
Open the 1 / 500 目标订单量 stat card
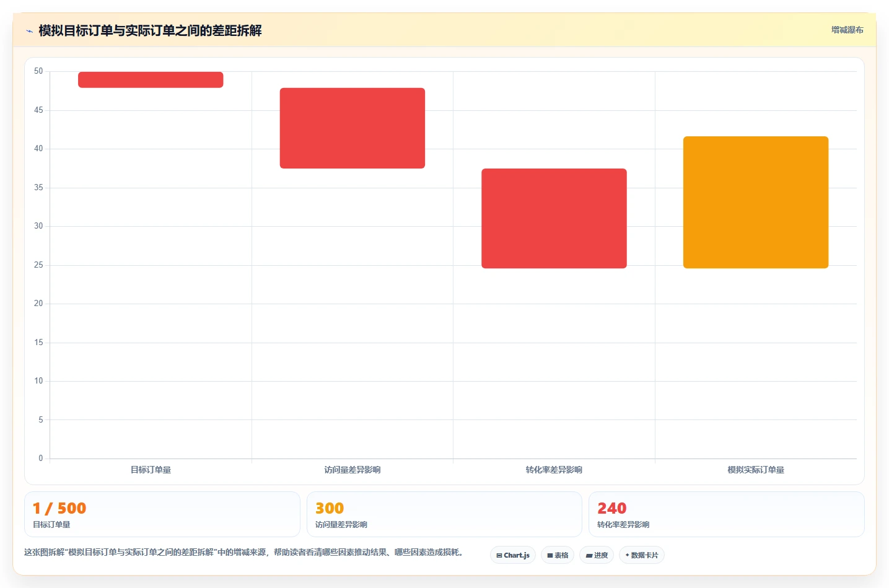point(162,514)
